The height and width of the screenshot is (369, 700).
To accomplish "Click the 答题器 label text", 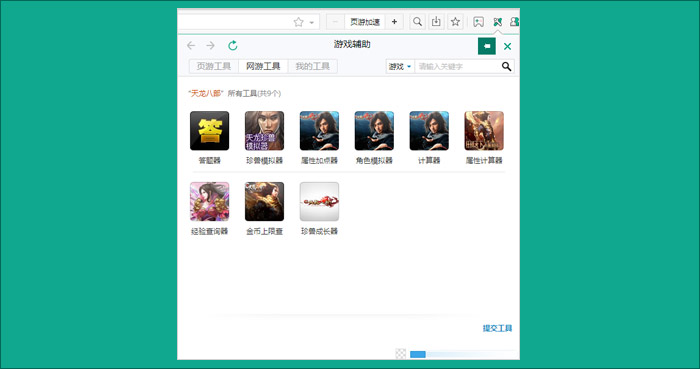I will pos(209,161).
